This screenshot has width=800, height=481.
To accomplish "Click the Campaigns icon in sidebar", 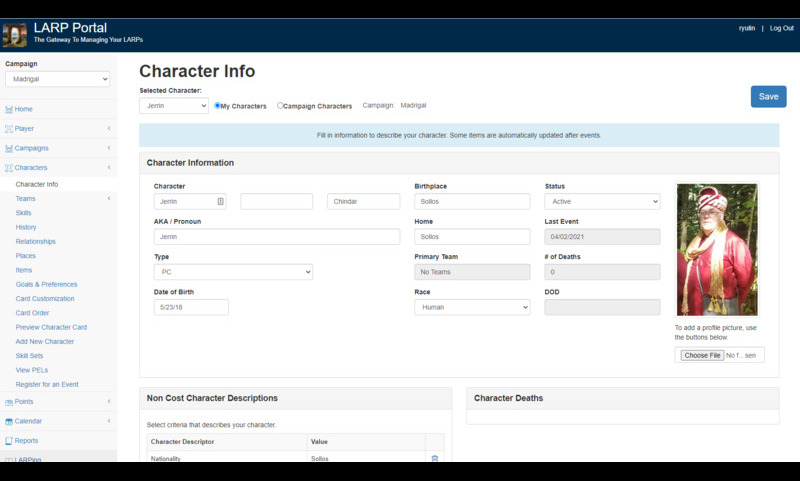I will pyautogui.click(x=9, y=148).
